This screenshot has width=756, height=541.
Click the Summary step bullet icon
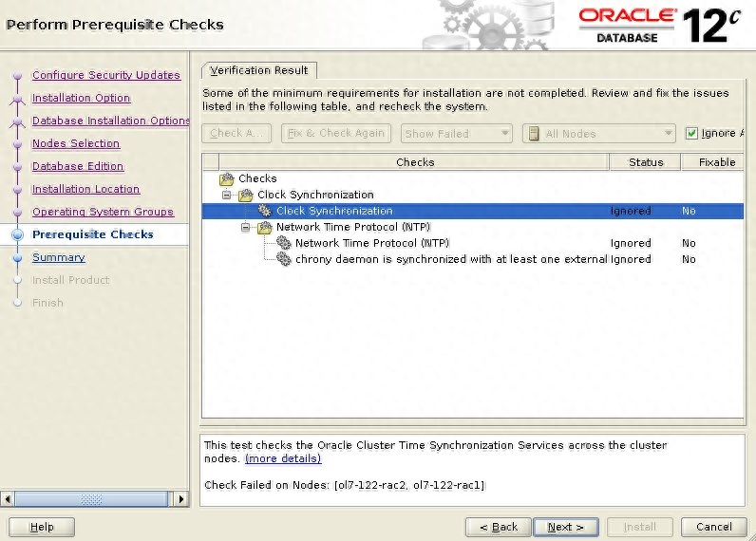[x=17, y=257]
